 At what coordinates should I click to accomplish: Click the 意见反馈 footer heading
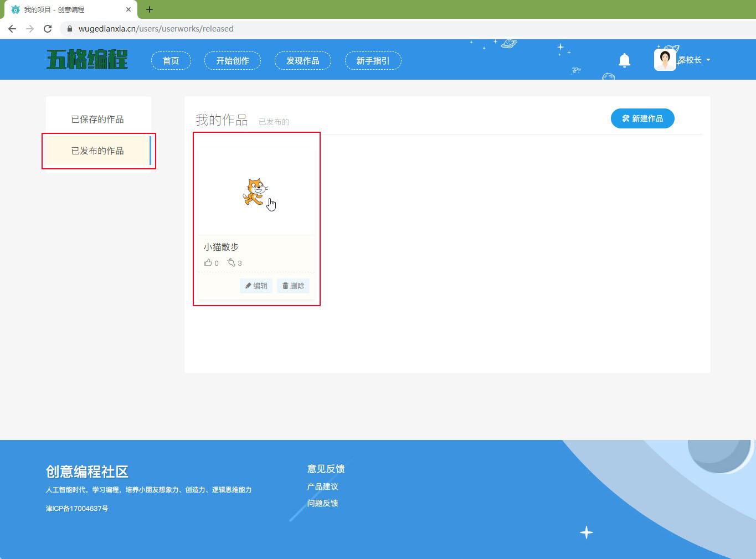326,469
